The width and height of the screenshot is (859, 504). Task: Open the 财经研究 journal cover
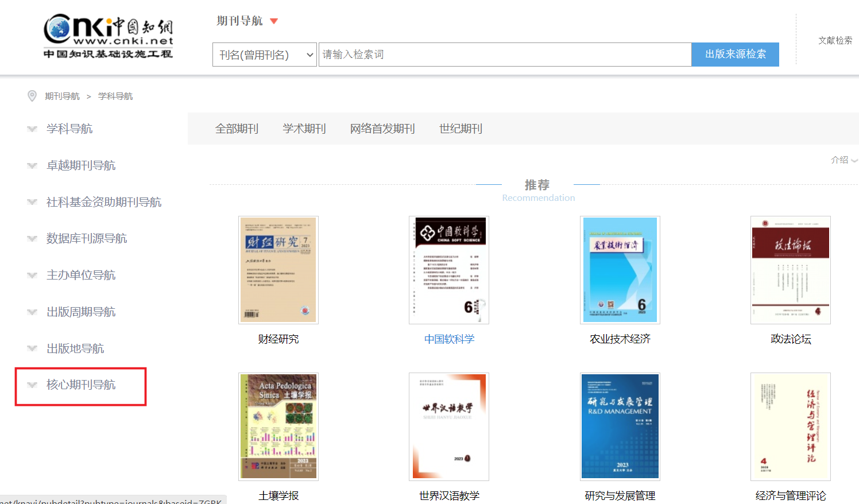point(278,270)
